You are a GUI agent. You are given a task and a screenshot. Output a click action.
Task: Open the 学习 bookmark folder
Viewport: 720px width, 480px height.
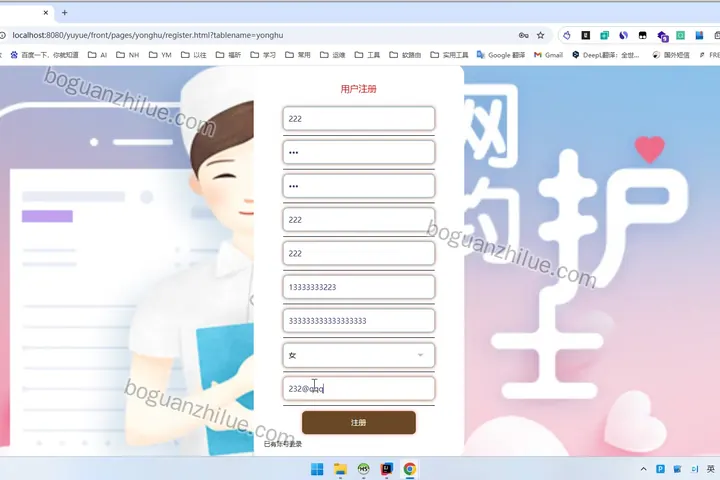[263, 55]
